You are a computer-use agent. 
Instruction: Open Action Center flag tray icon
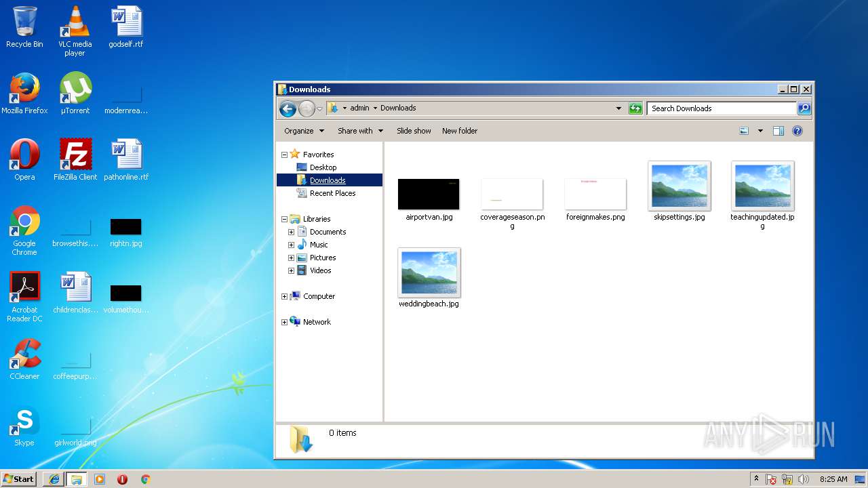pos(772,479)
